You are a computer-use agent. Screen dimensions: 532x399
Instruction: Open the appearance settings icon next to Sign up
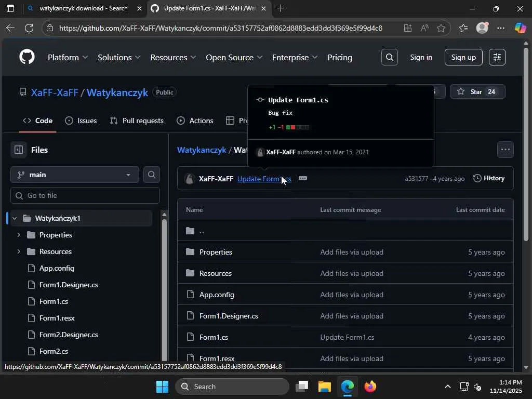tap(497, 57)
